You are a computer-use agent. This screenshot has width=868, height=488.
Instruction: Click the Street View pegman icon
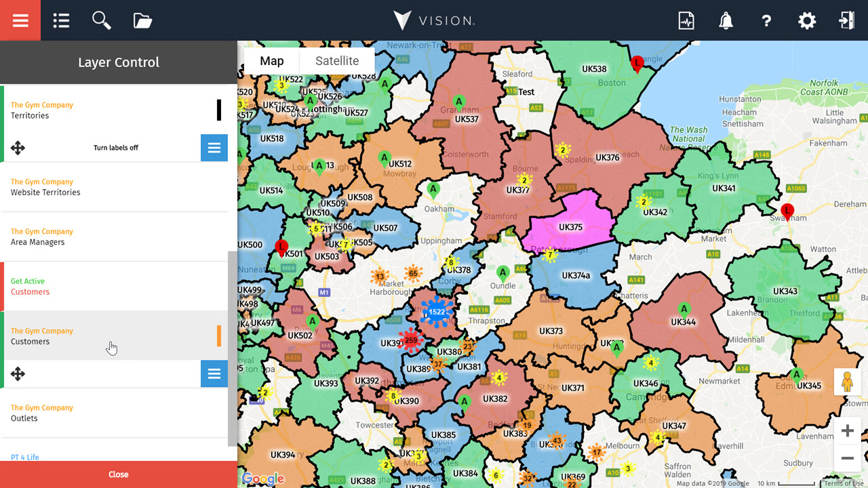(847, 383)
